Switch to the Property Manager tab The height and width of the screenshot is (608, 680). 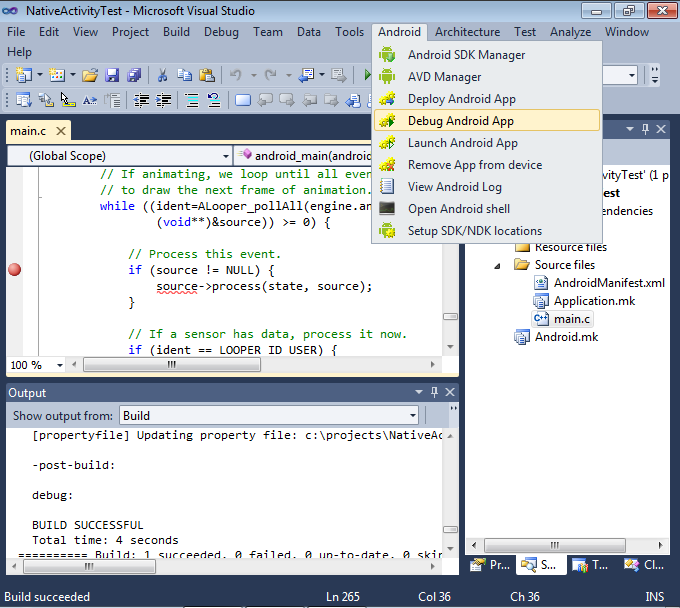(x=490, y=565)
